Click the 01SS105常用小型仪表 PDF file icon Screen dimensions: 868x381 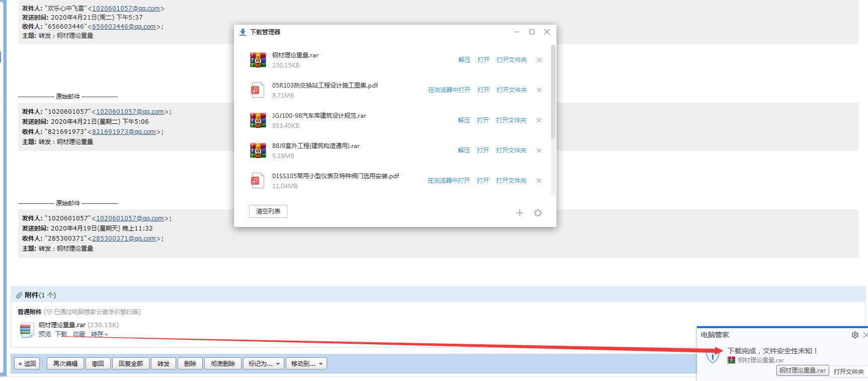pyautogui.click(x=257, y=181)
